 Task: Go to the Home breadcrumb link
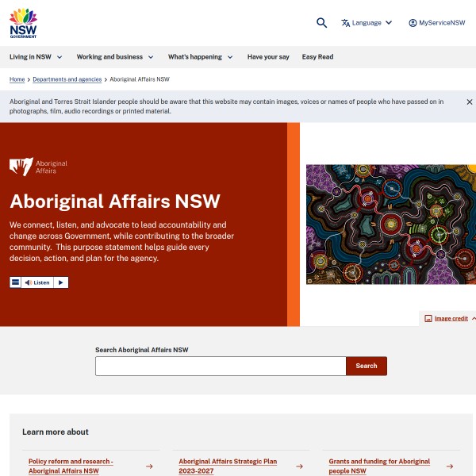point(17,79)
